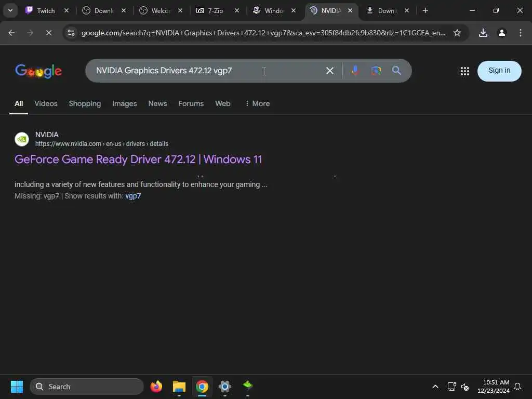Close the 7-Zip tab
Viewport: 532px width, 399px height.
pos(237,10)
